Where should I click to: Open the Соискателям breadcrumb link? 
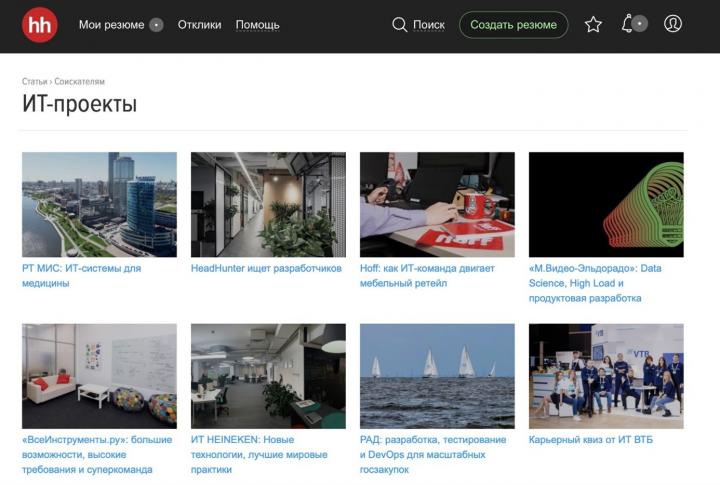(x=79, y=81)
